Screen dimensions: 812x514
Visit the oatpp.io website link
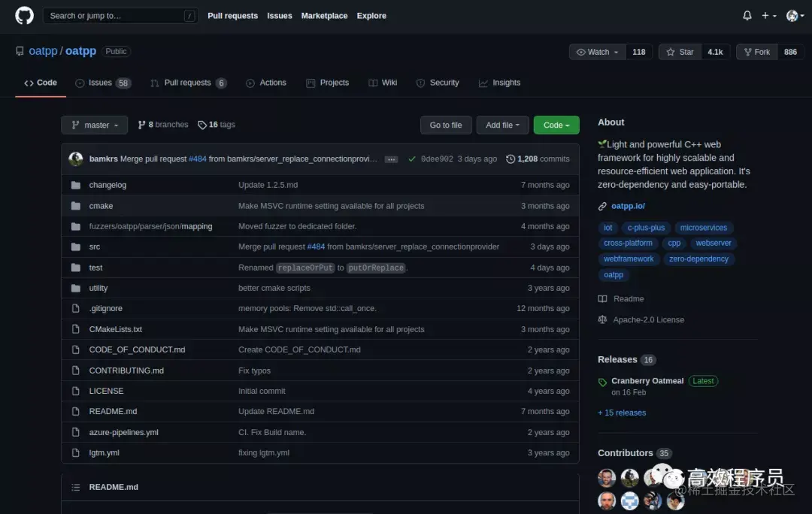tap(628, 206)
